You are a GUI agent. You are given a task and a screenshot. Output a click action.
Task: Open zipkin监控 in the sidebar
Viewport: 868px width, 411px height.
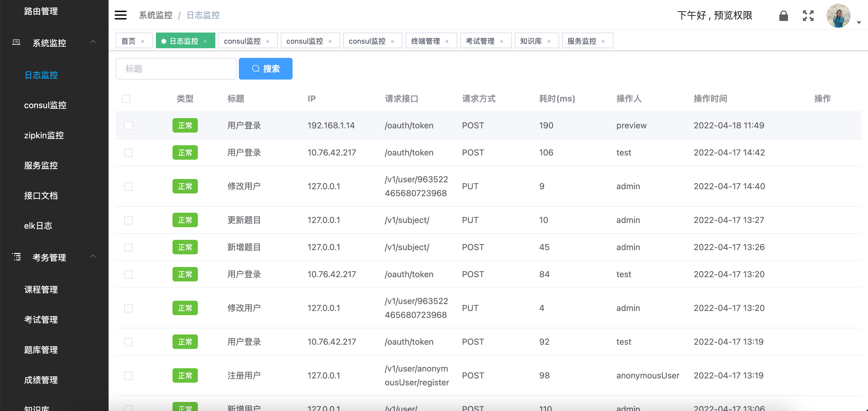[44, 135]
